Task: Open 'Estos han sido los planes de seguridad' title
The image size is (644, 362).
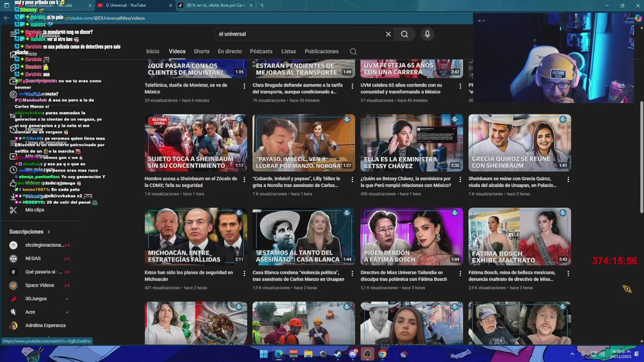Action: 189,276
